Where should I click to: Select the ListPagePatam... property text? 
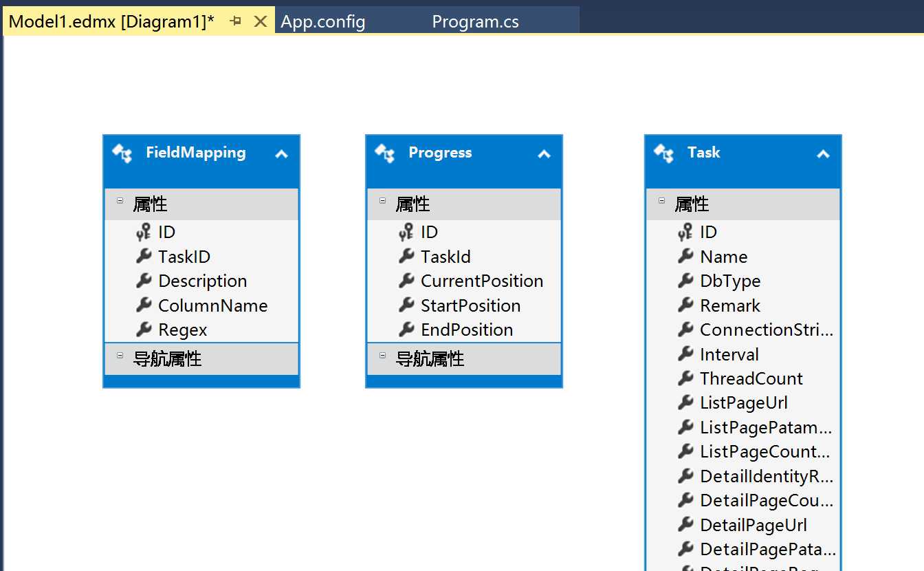coord(766,428)
